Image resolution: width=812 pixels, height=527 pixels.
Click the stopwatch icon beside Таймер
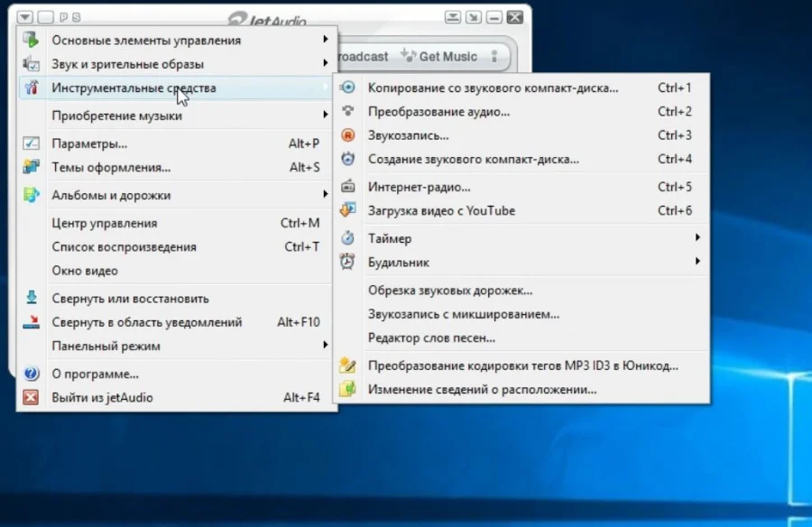click(x=347, y=238)
